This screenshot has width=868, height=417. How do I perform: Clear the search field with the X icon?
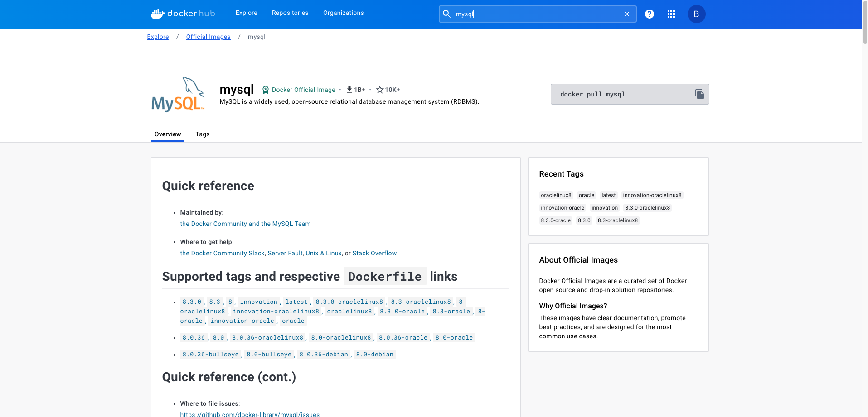(x=626, y=14)
